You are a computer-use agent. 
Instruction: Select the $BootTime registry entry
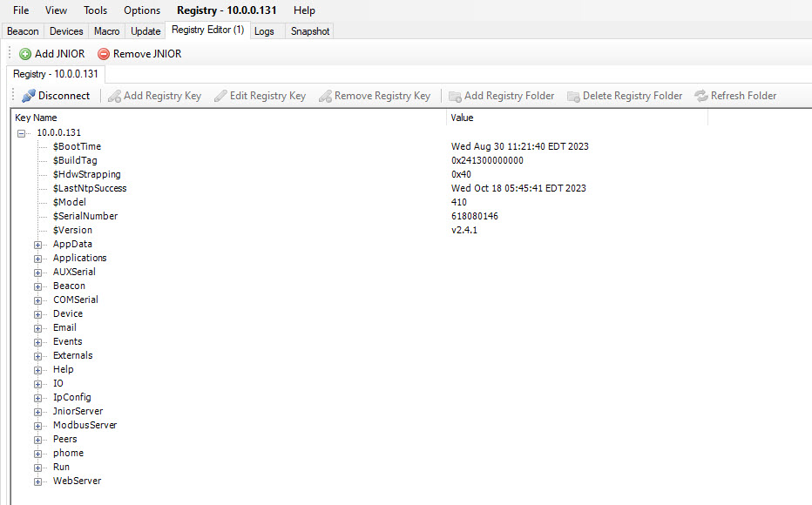click(x=76, y=145)
